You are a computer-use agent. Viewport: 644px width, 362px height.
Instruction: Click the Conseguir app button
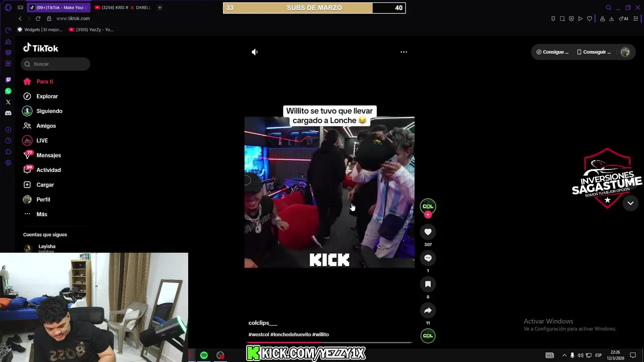594,52
